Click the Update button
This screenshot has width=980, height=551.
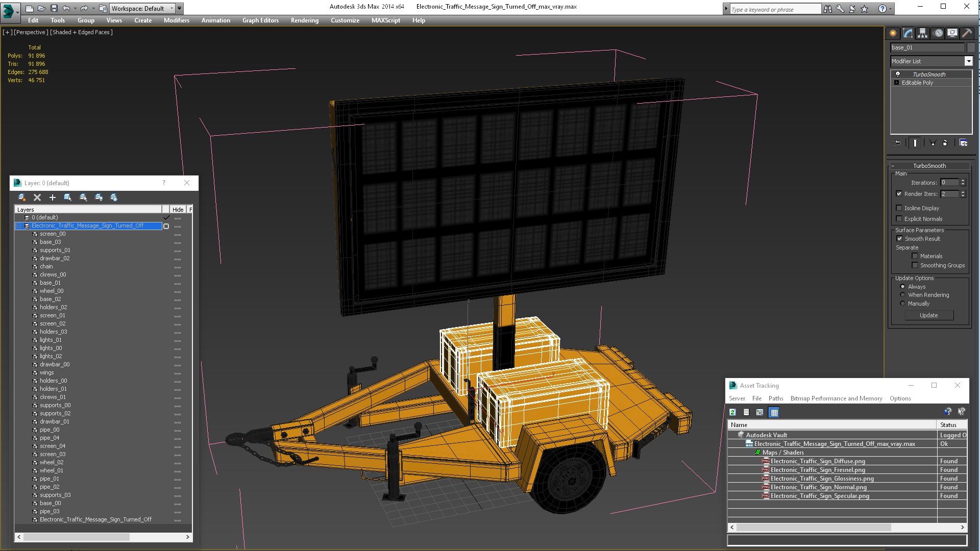point(928,315)
